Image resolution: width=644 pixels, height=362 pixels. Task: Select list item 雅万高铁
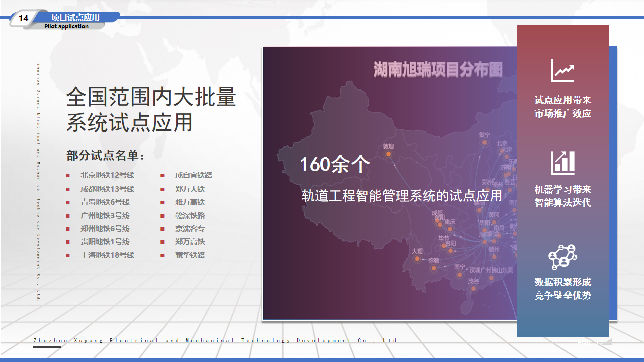[190, 202]
